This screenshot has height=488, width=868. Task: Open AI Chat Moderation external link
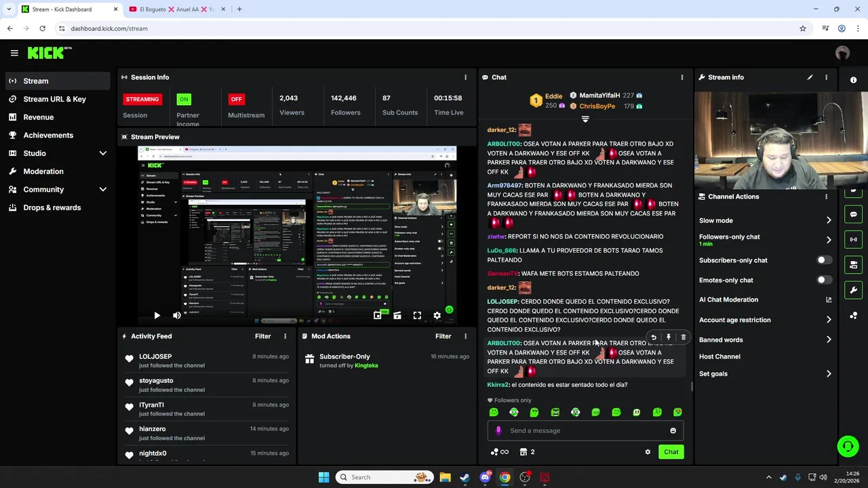click(828, 300)
